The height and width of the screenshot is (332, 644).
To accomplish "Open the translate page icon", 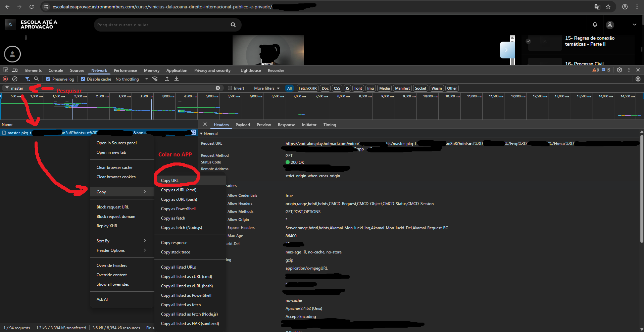I will click(x=597, y=7).
